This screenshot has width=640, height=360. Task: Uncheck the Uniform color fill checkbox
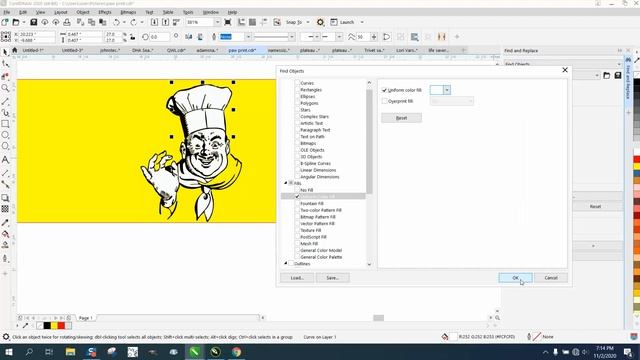coord(384,90)
